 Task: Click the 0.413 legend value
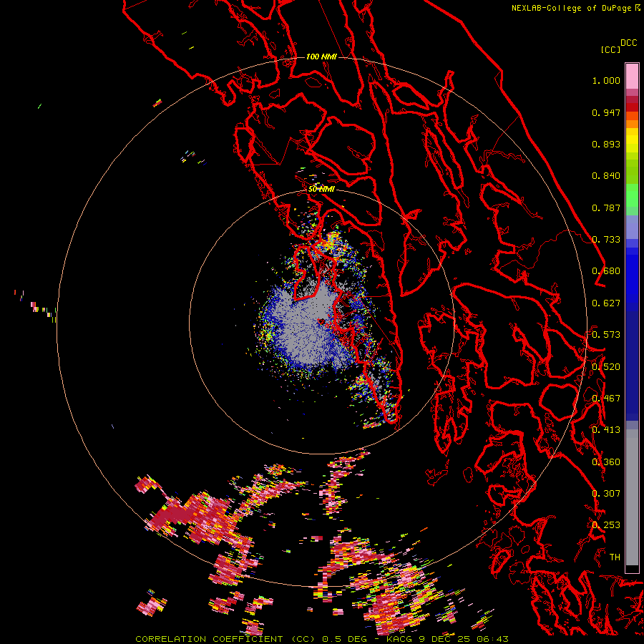point(606,430)
